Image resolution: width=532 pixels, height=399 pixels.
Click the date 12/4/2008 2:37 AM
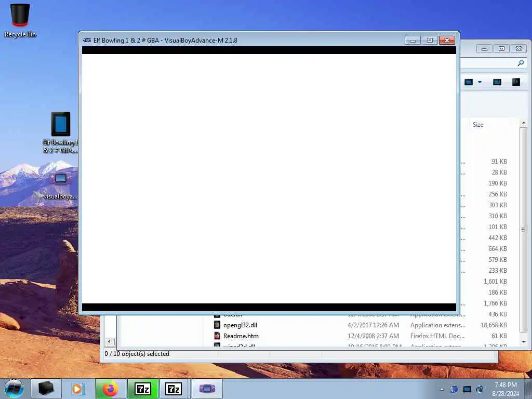coord(373,336)
